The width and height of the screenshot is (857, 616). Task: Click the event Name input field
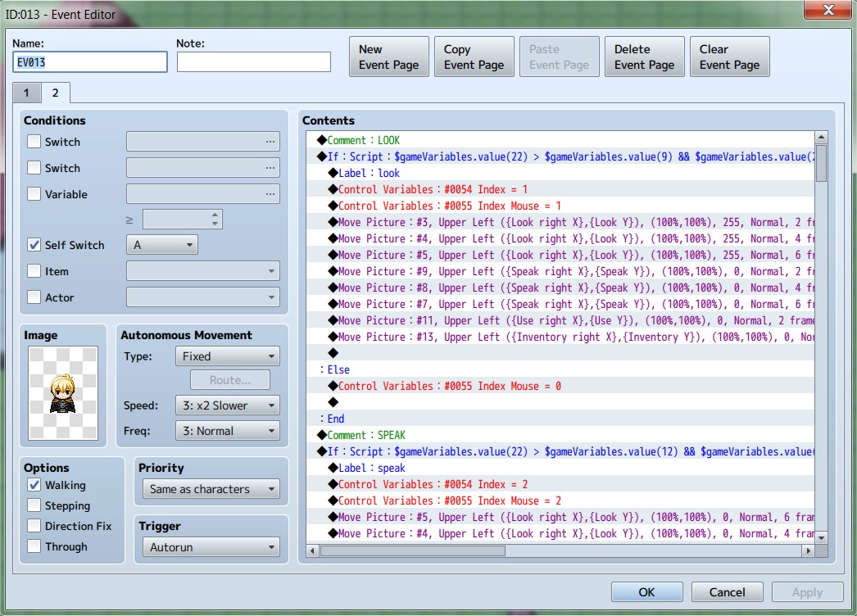[x=90, y=62]
